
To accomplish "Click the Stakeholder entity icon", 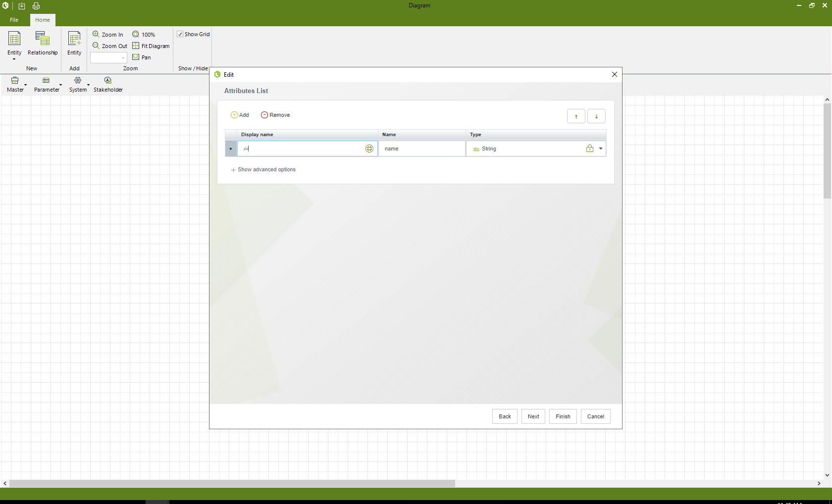I will point(108,80).
